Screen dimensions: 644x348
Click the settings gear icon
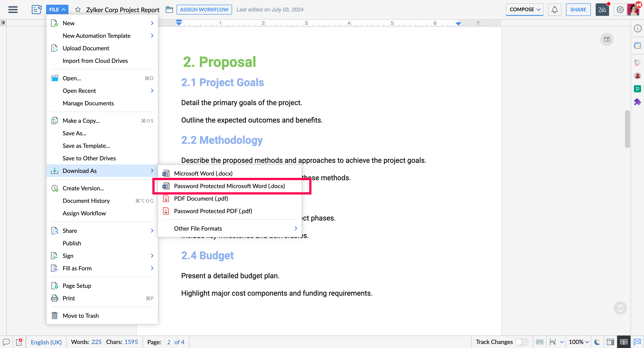click(620, 9)
